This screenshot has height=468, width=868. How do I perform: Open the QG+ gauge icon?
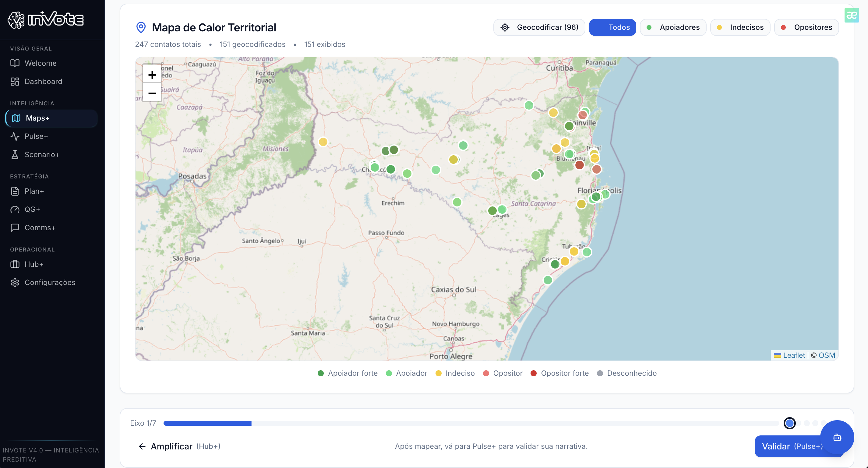point(15,209)
